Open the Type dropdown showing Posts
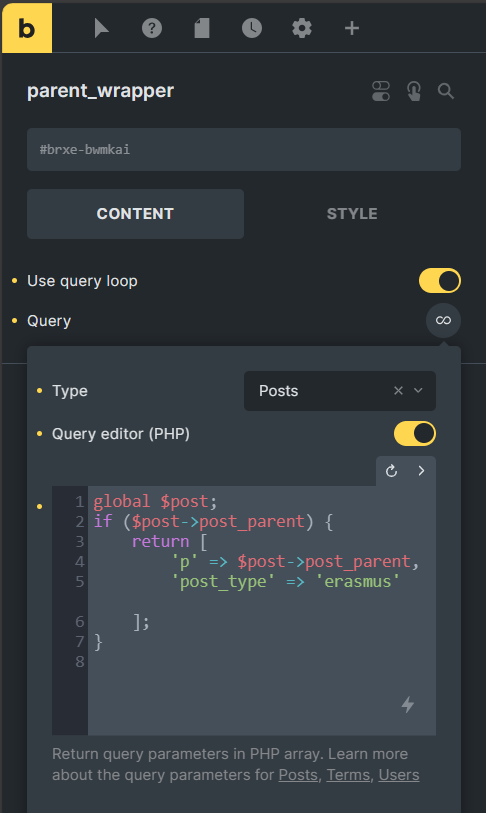The width and height of the screenshot is (486, 813). click(x=340, y=391)
